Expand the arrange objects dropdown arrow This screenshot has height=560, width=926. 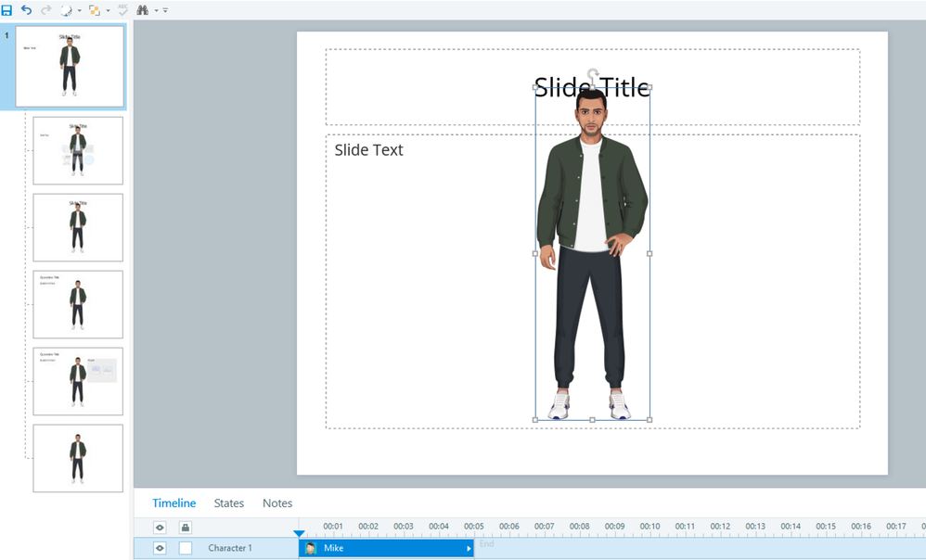point(108,10)
